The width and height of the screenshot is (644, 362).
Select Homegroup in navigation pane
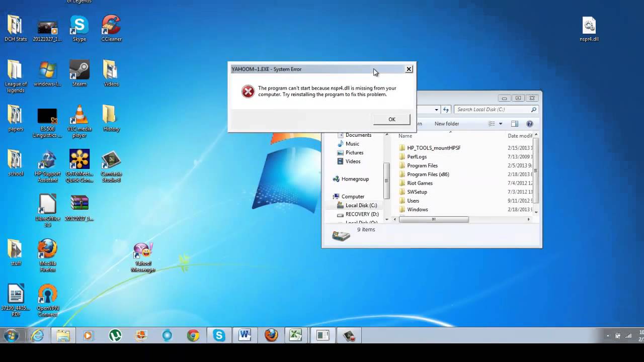coord(355,179)
